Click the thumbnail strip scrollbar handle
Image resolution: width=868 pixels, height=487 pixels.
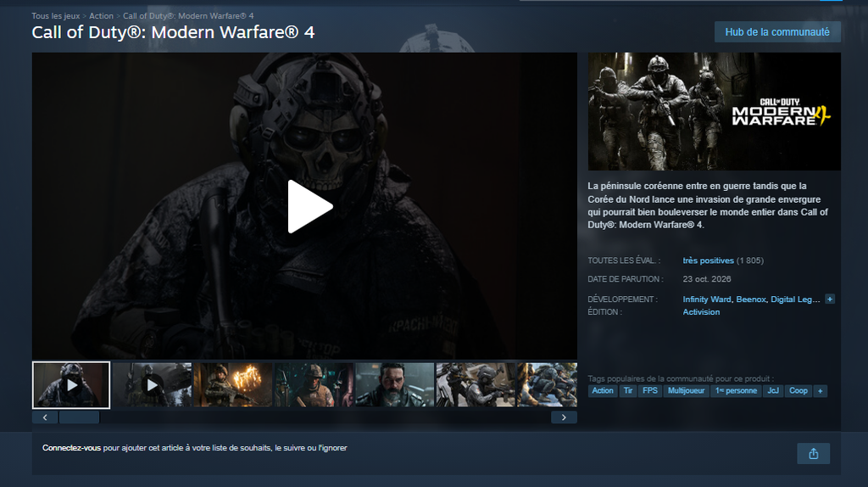[x=79, y=417]
